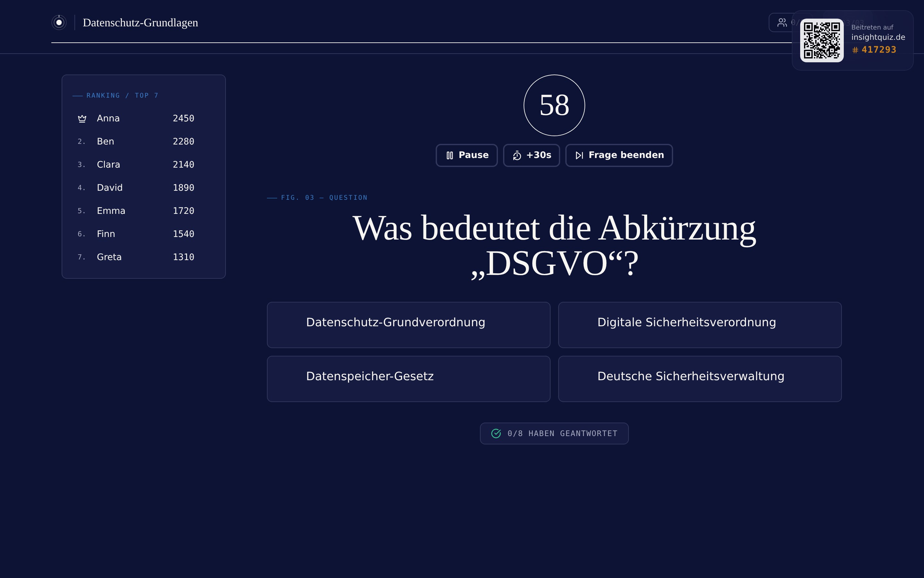This screenshot has width=924, height=578.
Task: Choose answer Datenschutz-Grundverordnung
Action: [x=408, y=325]
